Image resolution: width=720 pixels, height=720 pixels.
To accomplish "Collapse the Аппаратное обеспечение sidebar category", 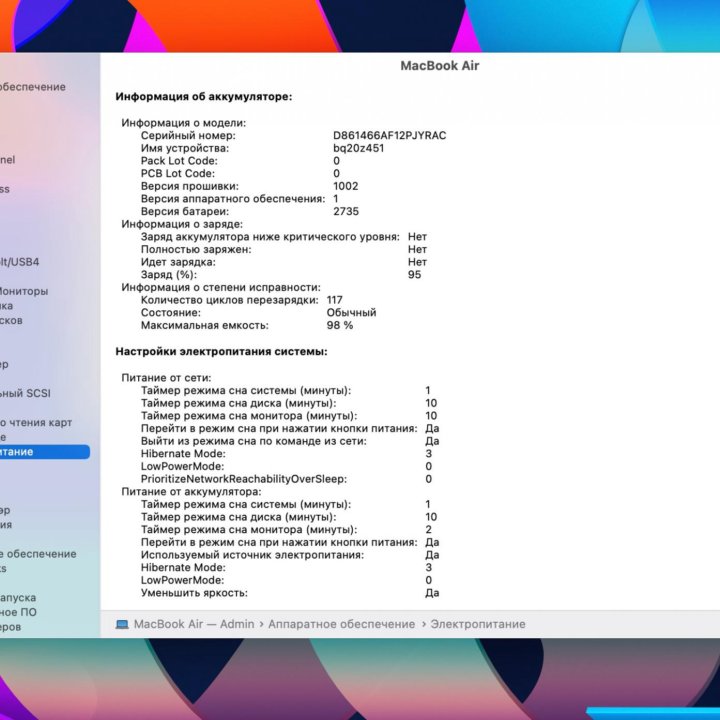I will [x=35, y=87].
